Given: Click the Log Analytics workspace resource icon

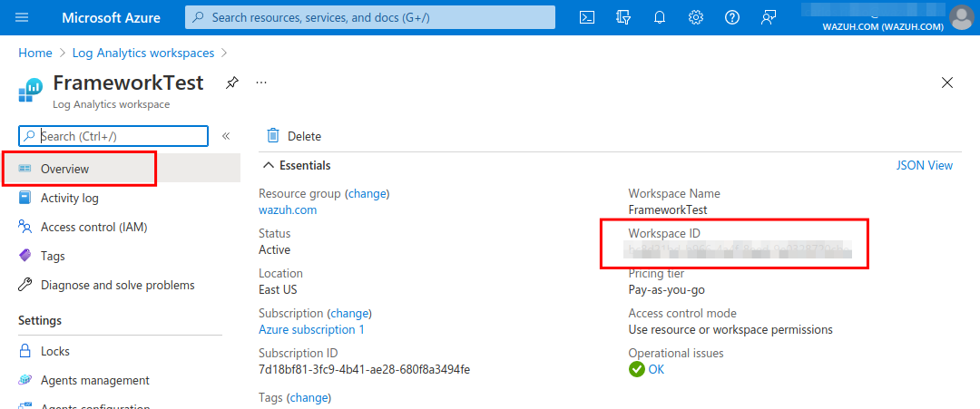Looking at the screenshot, I should [30, 89].
